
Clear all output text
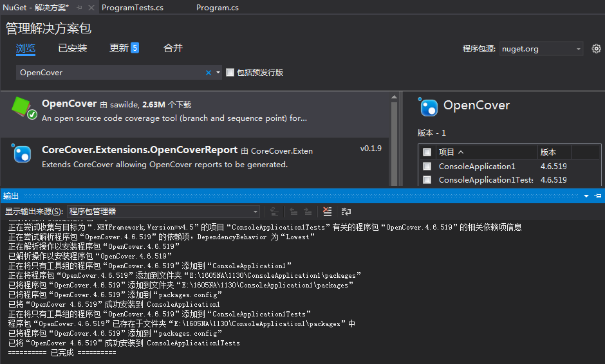pyautogui.click(x=327, y=212)
